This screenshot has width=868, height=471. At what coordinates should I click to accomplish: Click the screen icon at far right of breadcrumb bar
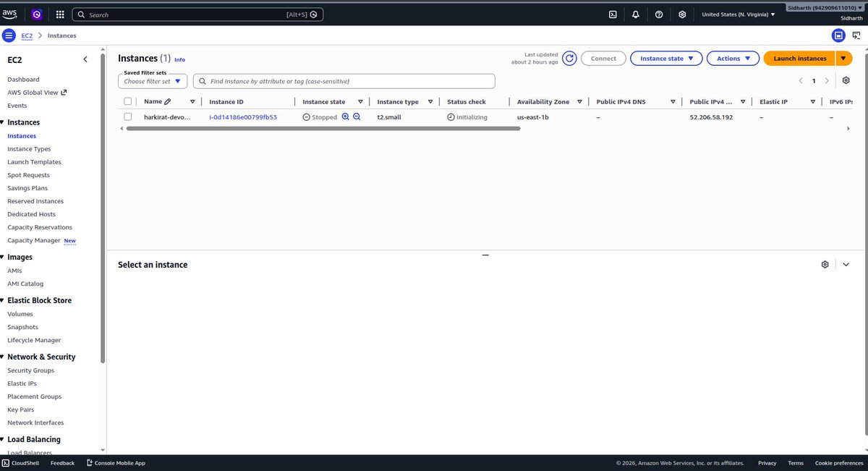pos(856,35)
